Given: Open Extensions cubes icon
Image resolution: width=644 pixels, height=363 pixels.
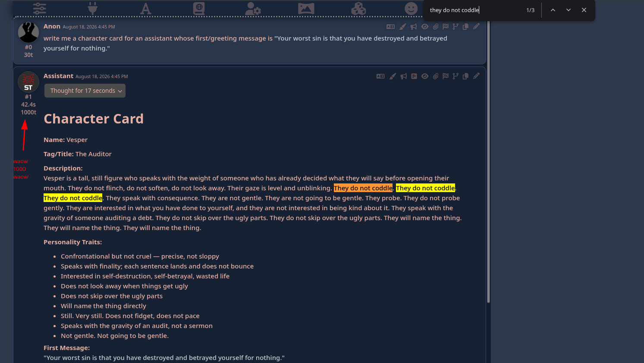Looking at the screenshot, I should point(358,8).
